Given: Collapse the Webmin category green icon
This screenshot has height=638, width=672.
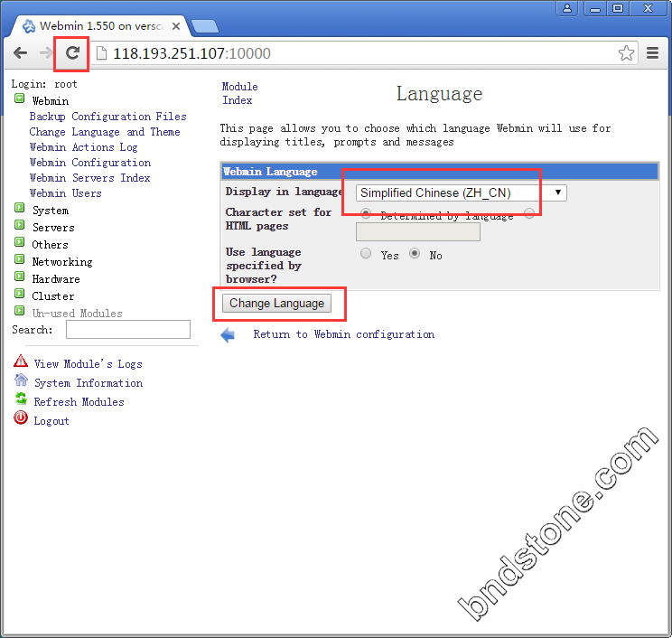Looking at the screenshot, I should (x=19, y=99).
